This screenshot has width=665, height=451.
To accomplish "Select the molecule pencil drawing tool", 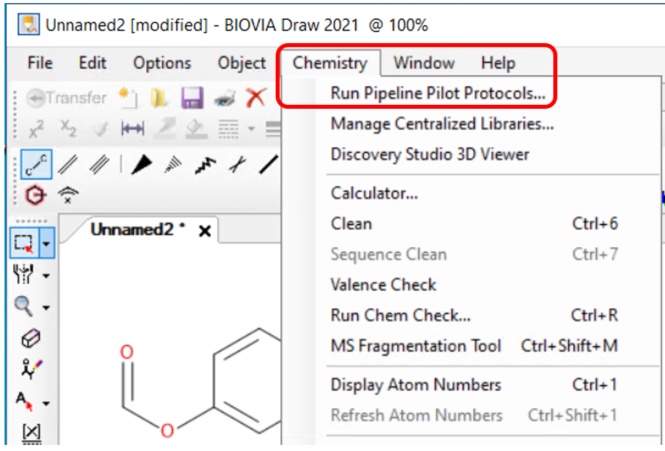I will (31, 370).
